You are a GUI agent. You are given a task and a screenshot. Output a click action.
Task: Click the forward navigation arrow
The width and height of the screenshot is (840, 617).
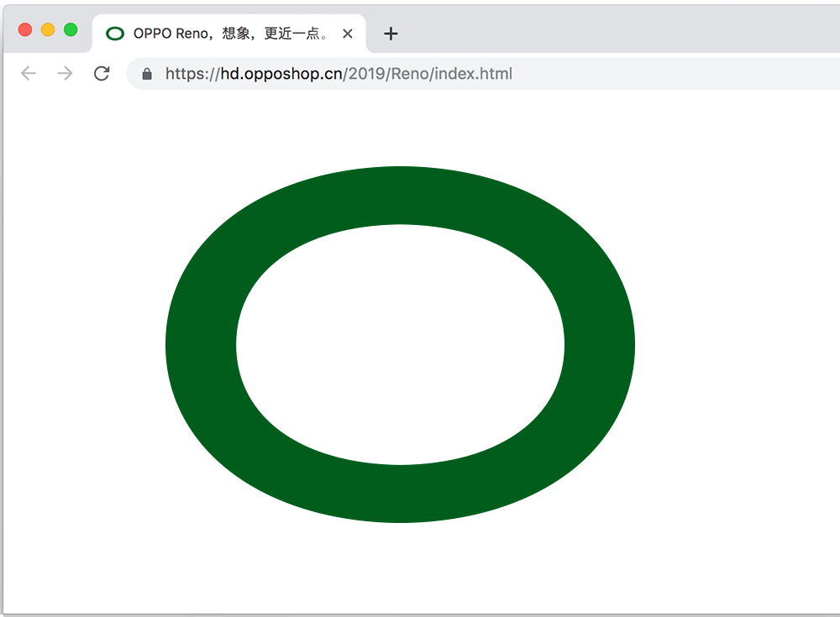click(65, 73)
